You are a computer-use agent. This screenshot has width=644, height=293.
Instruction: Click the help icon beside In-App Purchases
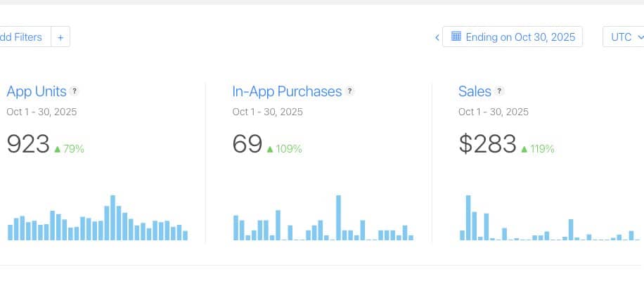[x=350, y=91]
